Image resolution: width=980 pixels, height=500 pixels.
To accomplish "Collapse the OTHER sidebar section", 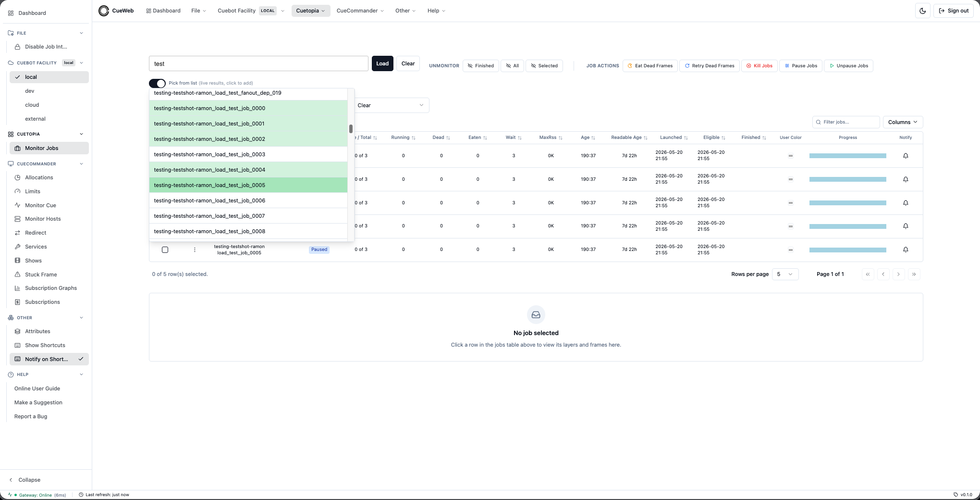I will (81, 318).
